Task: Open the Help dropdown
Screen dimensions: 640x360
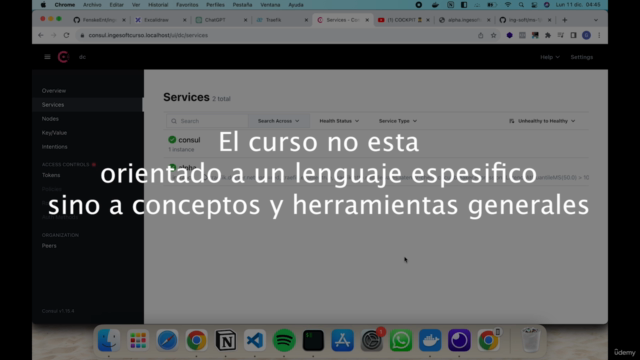Action: [x=549, y=57]
